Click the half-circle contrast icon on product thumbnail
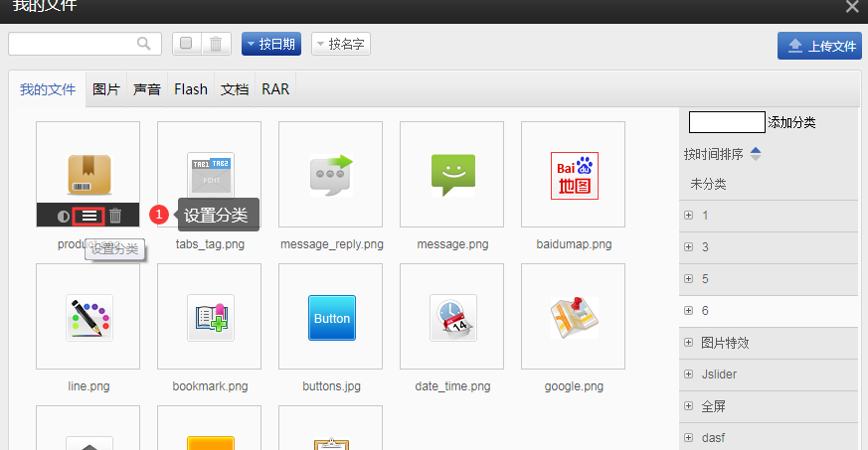This screenshot has width=868, height=450. coord(64,216)
